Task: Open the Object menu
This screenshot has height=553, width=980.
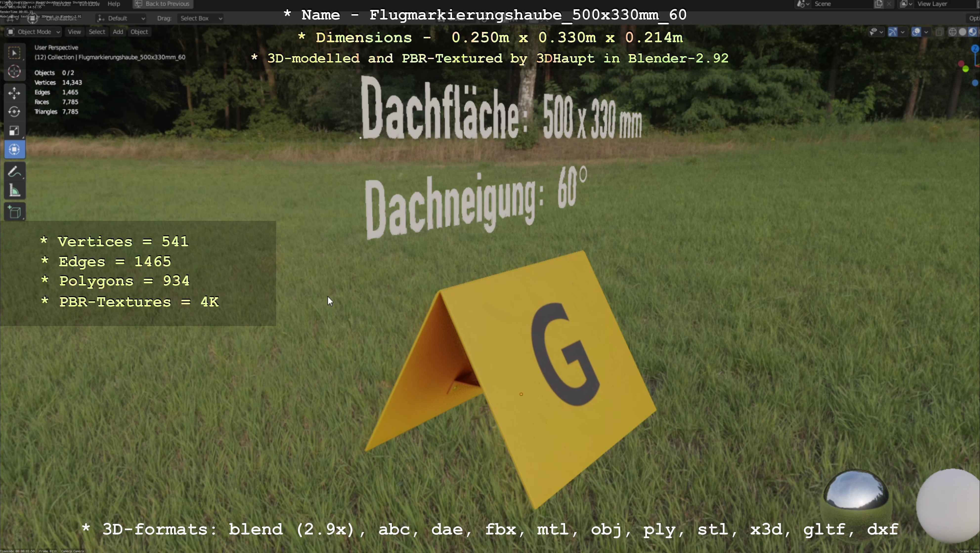Action: [x=139, y=32]
